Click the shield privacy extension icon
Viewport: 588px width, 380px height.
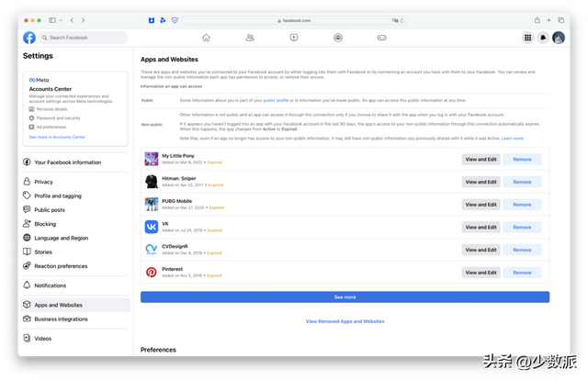(175, 20)
